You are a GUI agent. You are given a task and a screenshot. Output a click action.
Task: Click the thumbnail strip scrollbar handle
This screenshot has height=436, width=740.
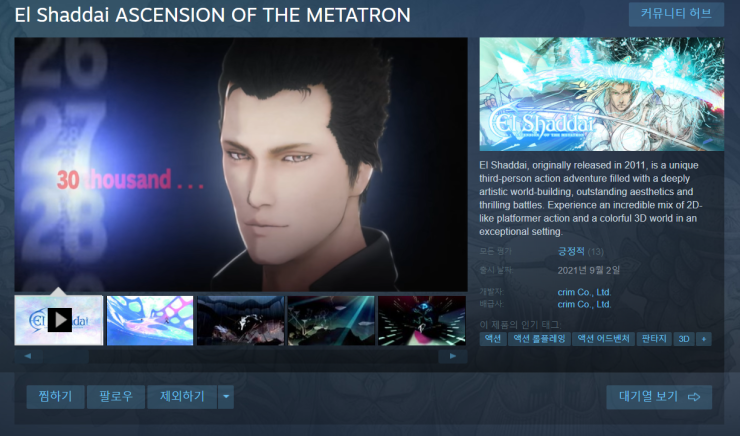(x=66, y=356)
